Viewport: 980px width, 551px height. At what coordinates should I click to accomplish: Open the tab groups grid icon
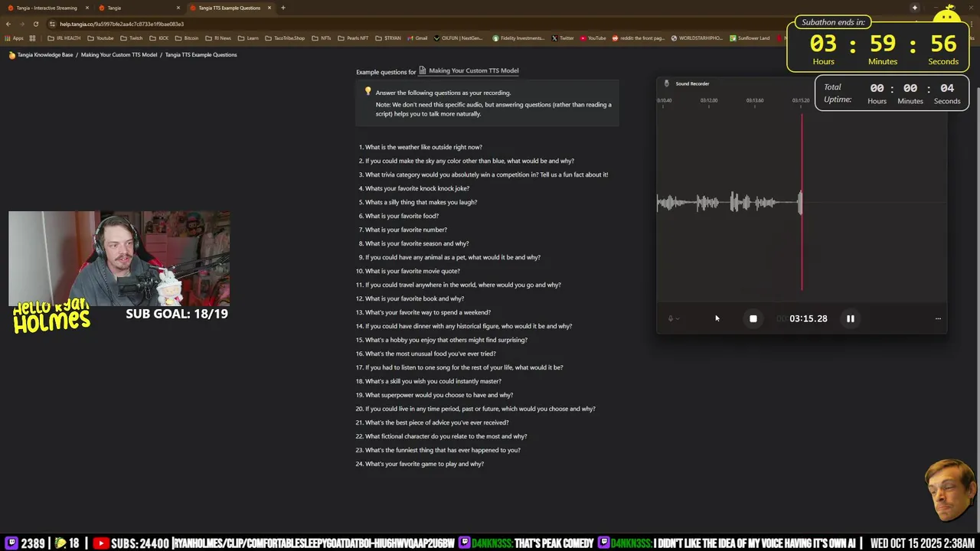pyautogui.click(x=32, y=38)
